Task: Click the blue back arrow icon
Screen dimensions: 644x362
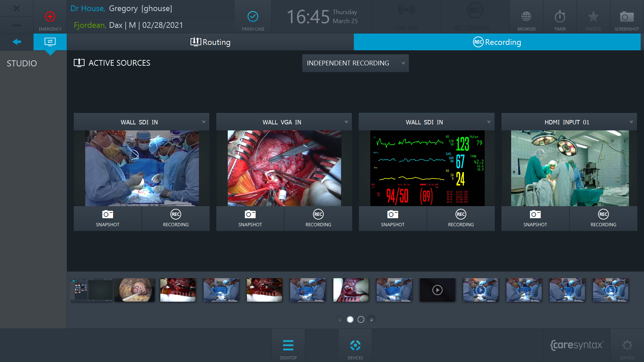Action: [x=17, y=42]
